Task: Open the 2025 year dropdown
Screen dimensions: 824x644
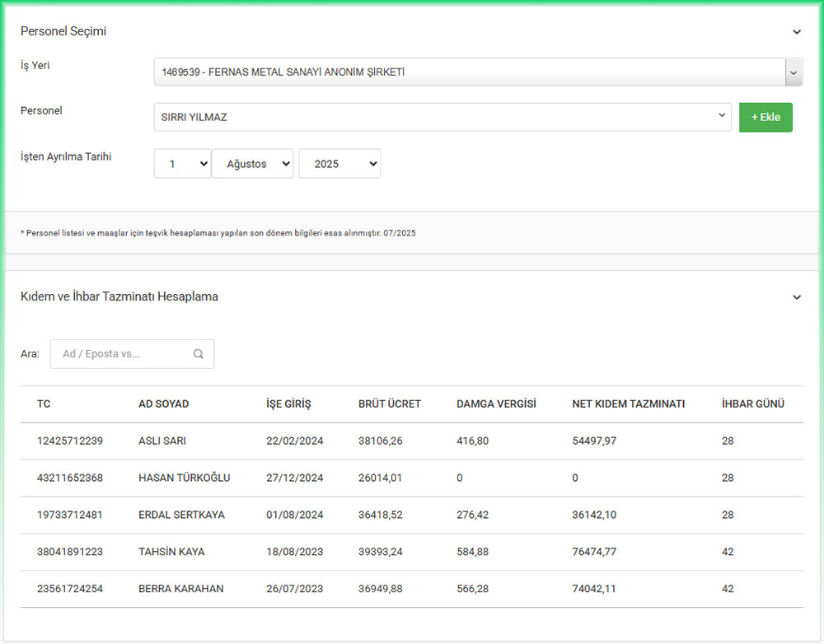Action: click(339, 164)
